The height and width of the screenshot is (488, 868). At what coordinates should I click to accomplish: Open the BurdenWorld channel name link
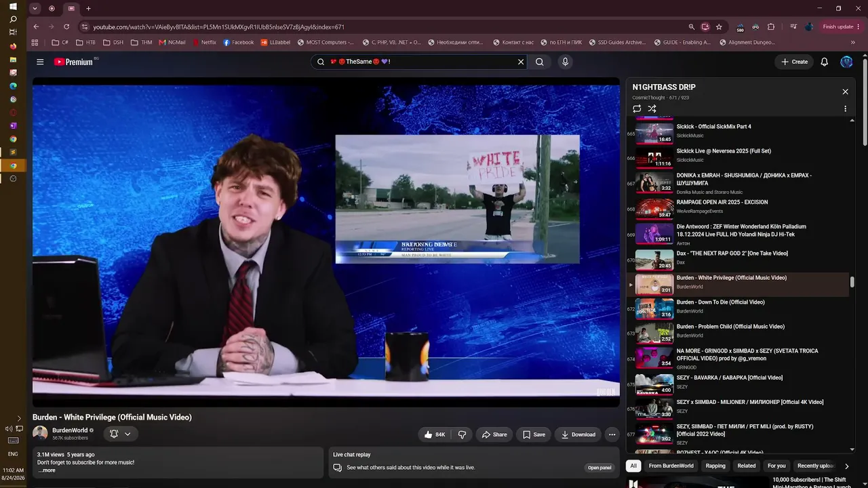[70, 430]
